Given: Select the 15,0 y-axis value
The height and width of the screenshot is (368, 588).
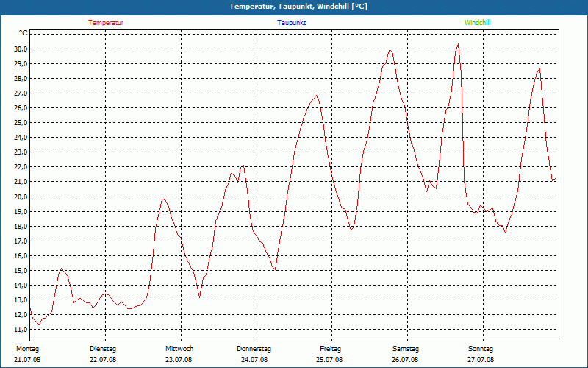Looking at the screenshot, I should coord(21,270).
